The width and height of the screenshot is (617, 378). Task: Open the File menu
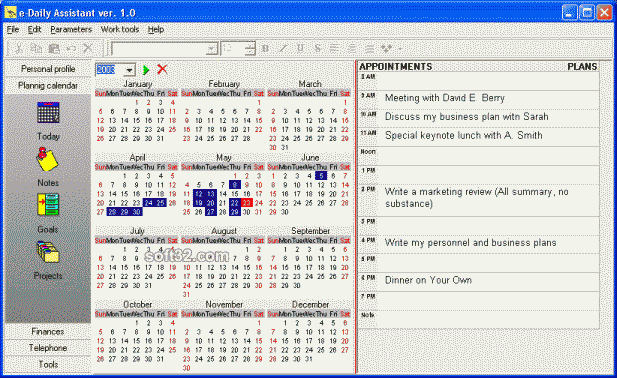point(13,30)
